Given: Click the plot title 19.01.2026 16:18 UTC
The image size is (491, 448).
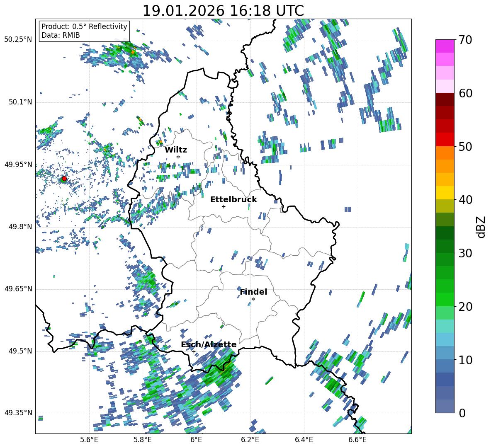Looking at the screenshot, I should coord(223,11).
